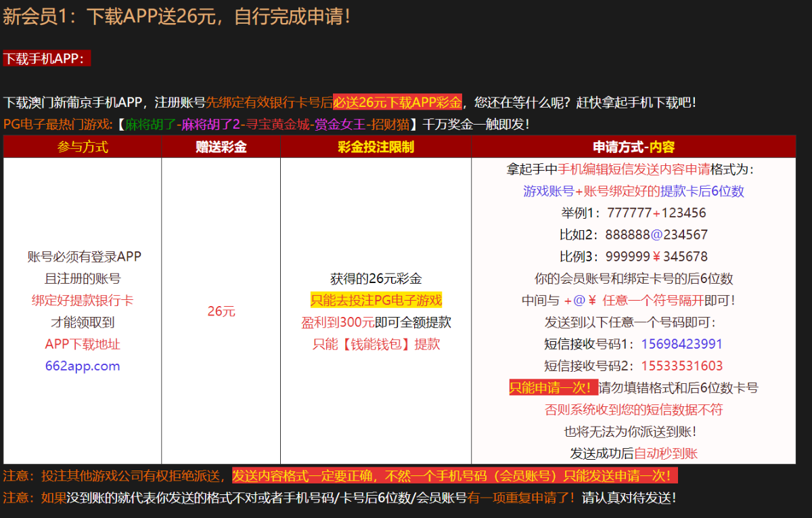Click the '参与方式' column header
The width and height of the screenshot is (812, 518).
[83, 147]
